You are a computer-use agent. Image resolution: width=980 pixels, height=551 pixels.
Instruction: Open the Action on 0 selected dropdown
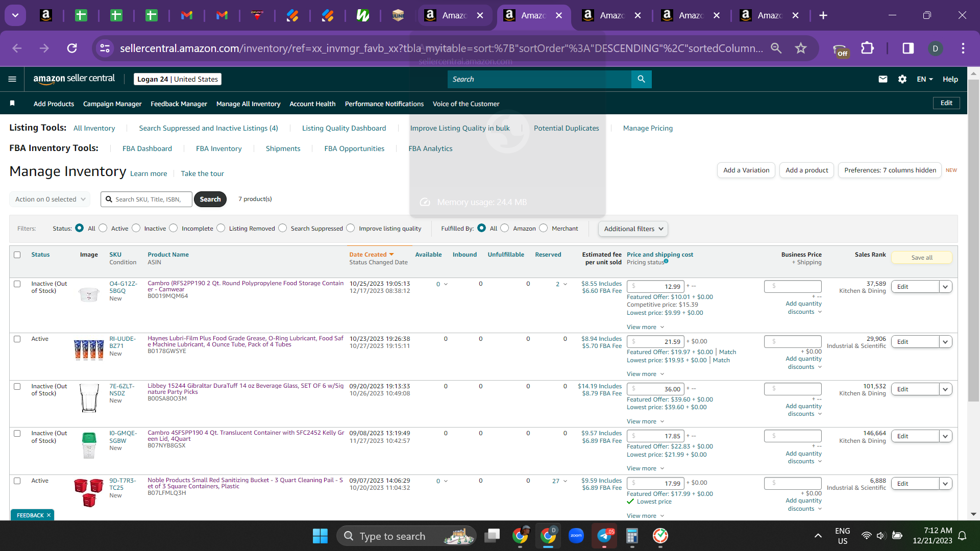50,199
